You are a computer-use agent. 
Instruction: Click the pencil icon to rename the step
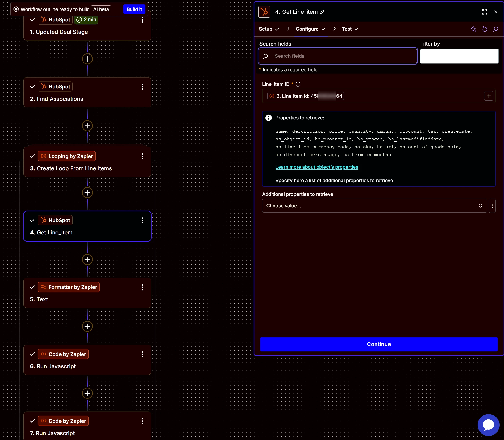click(322, 12)
